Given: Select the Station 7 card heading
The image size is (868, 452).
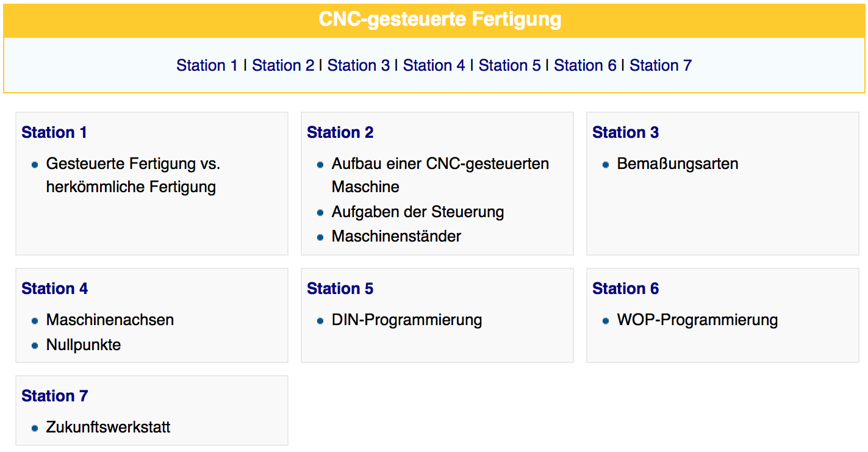Looking at the screenshot, I should [55, 396].
